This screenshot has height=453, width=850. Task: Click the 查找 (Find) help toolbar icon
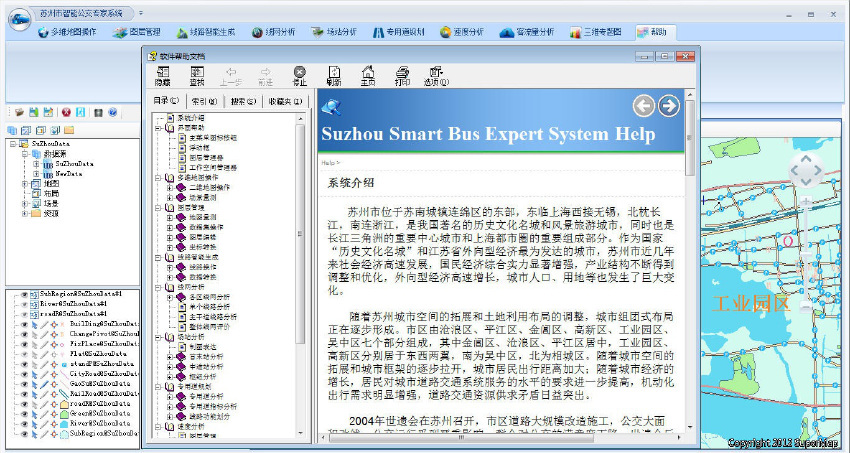click(x=197, y=76)
